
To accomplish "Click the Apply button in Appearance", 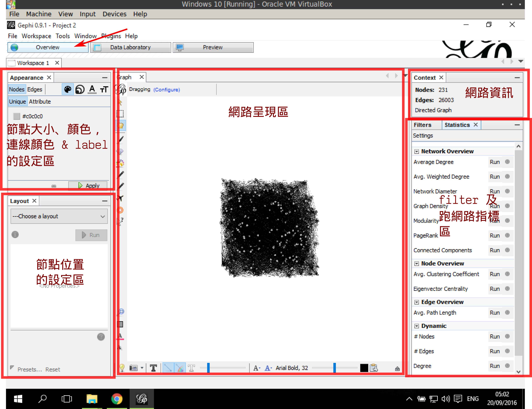I will coord(88,186).
